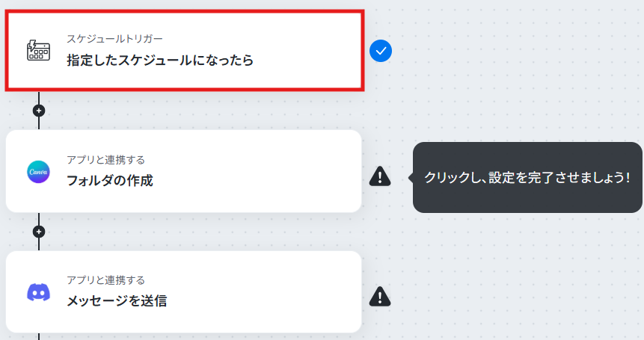The height and width of the screenshot is (340, 644).
Task: Click the warning icon beside メッセージを送信
Action: [x=380, y=297]
